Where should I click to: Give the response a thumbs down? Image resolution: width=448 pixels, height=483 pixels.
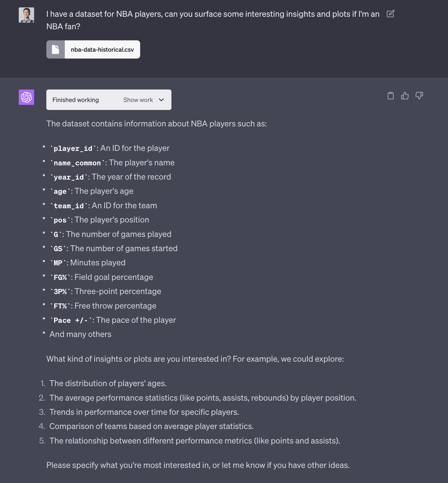pyautogui.click(x=419, y=96)
